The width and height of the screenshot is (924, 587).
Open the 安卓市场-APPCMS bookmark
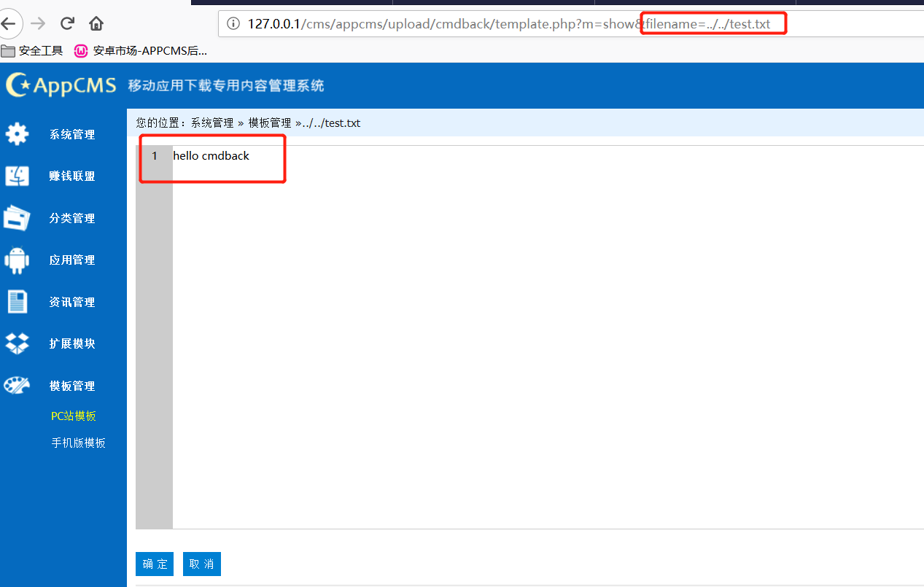point(141,51)
